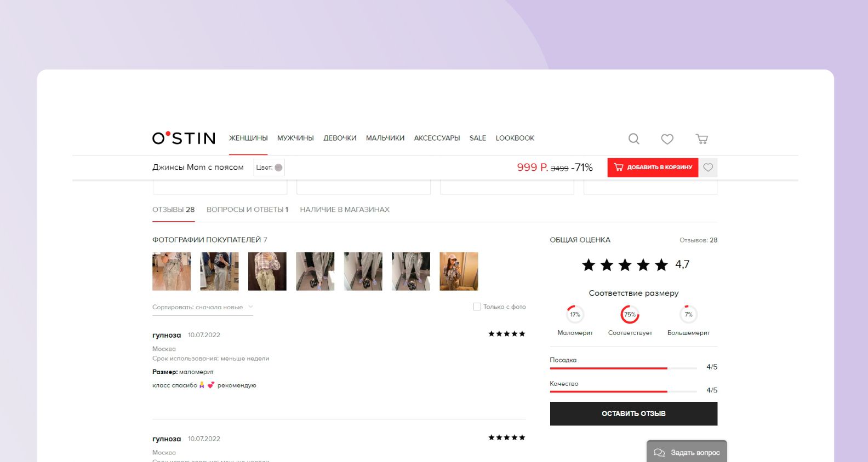Click the chat bubble icon for questions

pyautogui.click(x=659, y=453)
